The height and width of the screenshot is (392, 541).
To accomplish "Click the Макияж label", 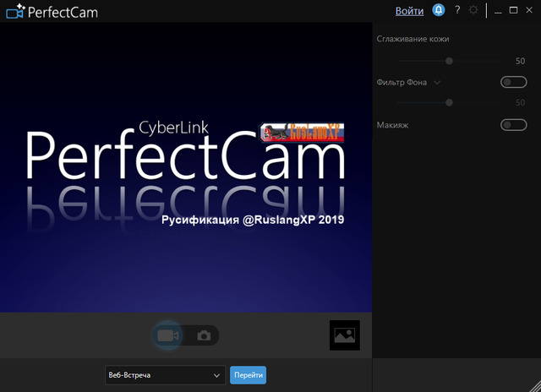I will point(392,125).
